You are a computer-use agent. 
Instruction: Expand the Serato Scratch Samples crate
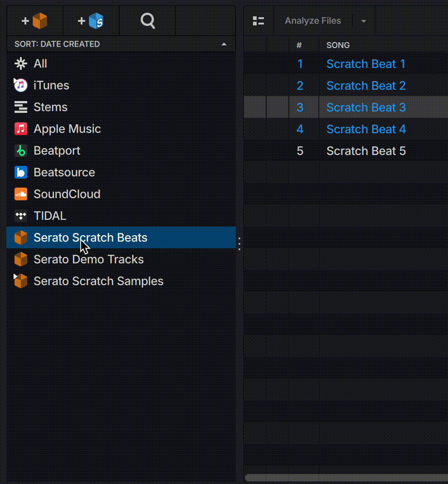coord(15,276)
